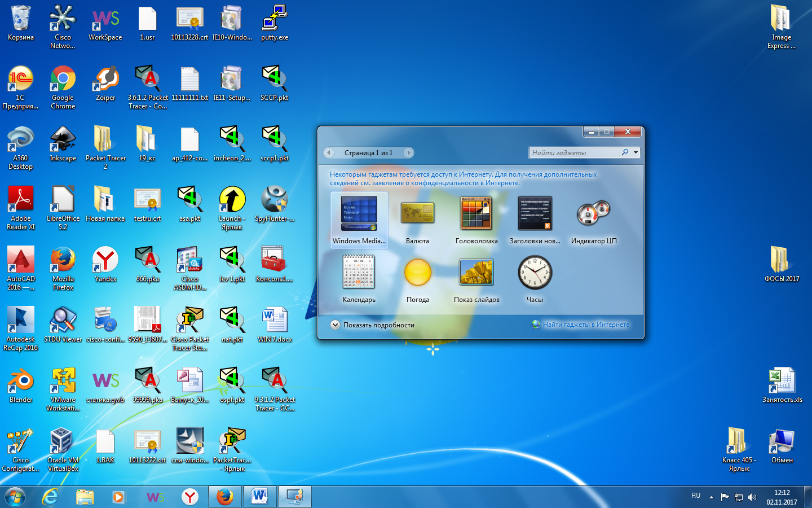Viewport: 812px width, 508px height.
Task: Select the Головоломка puzzle gadget
Action: pyautogui.click(x=476, y=220)
